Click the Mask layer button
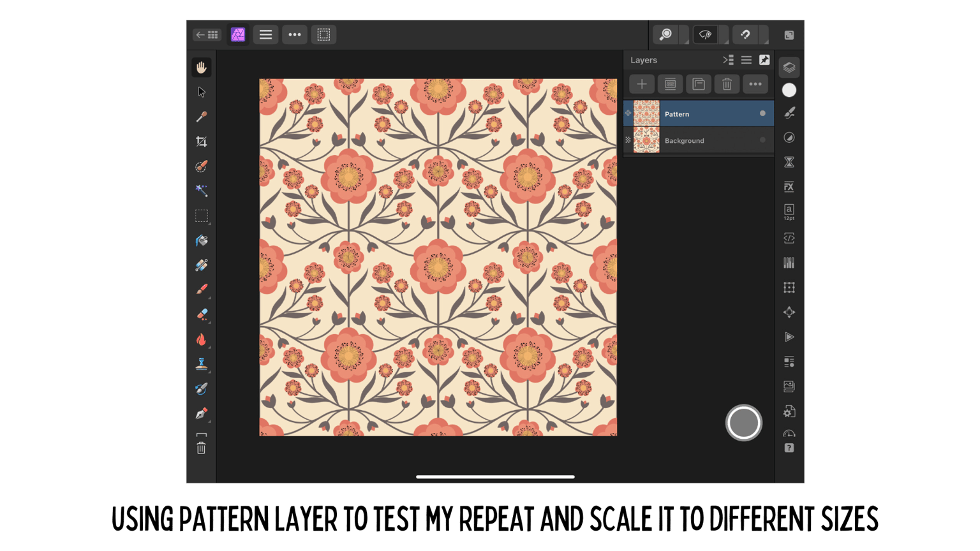Viewport: 980px width, 551px height. point(671,84)
